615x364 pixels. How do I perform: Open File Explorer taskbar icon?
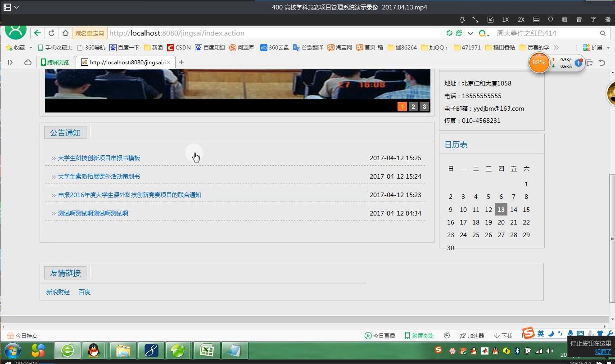click(123, 351)
